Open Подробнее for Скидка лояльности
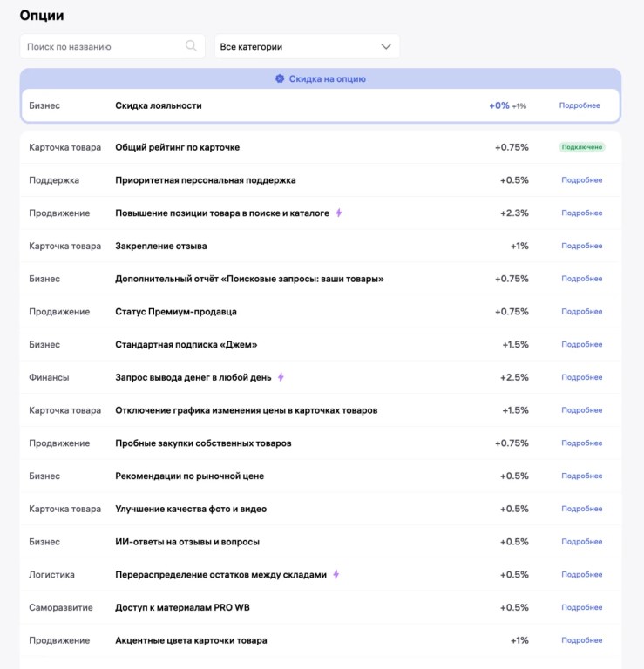This screenshot has height=669, width=644. coord(580,105)
